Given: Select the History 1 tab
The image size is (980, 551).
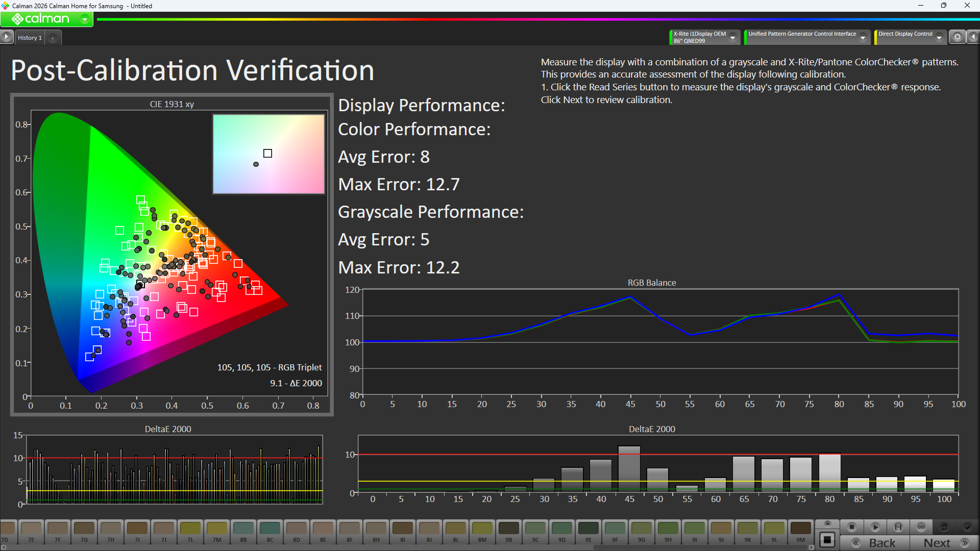Looking at the screenshot, I should pos(30,38).
